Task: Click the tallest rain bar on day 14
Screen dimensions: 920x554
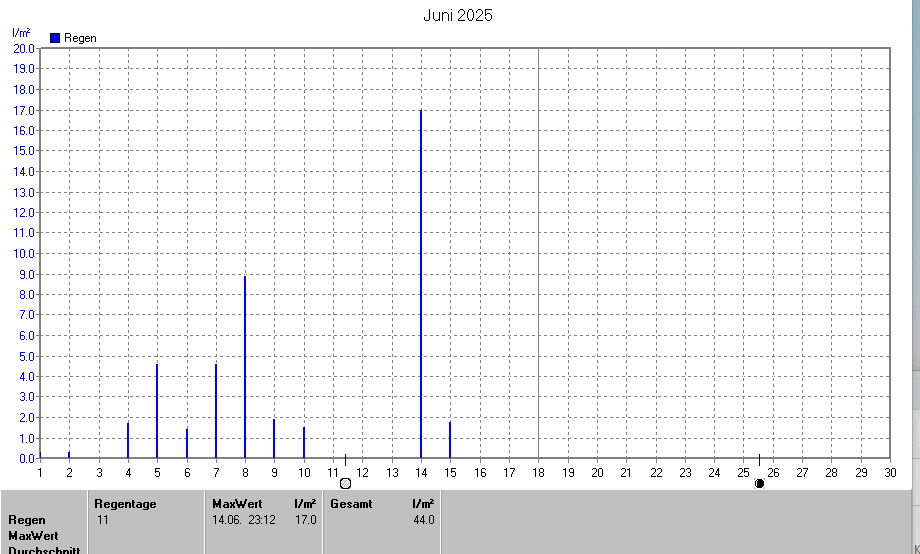Action: pos(421,284)
